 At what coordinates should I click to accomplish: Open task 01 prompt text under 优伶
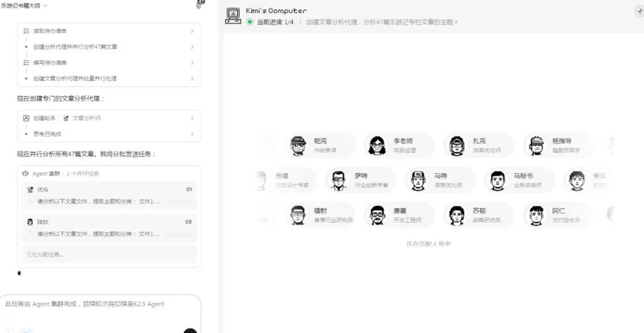(x=99, y=201)
